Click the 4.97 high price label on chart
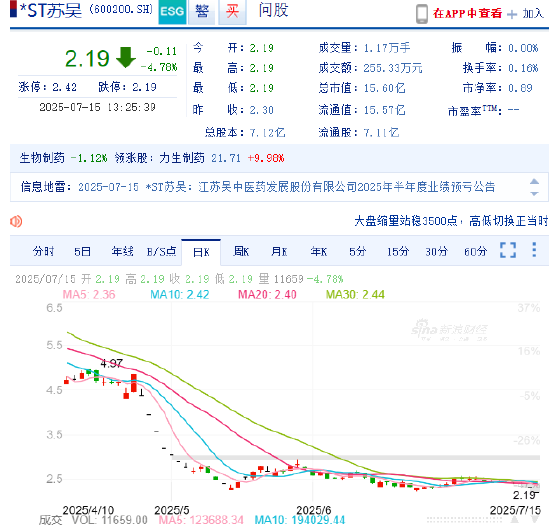 112,363
